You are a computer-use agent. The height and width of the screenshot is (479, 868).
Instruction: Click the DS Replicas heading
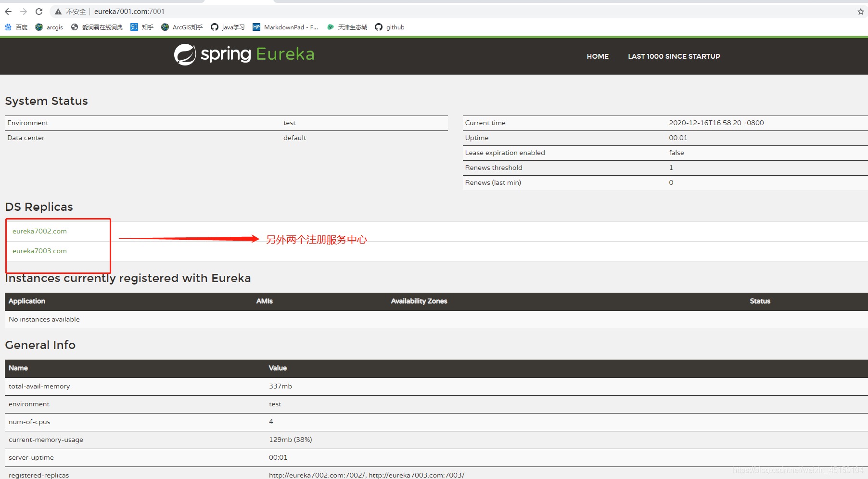[39, 207]
